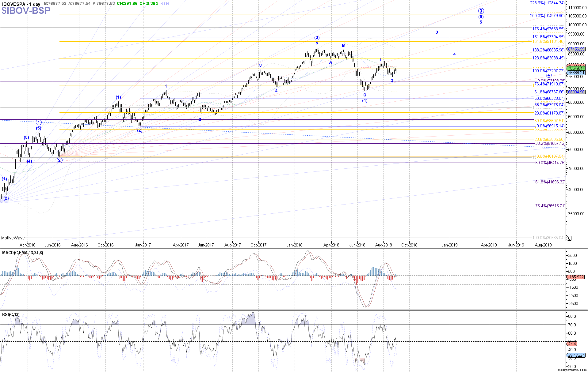Click the IBOVESPA - 1 day title
Viewport: 588px width, 372px height.
(21, 4)
